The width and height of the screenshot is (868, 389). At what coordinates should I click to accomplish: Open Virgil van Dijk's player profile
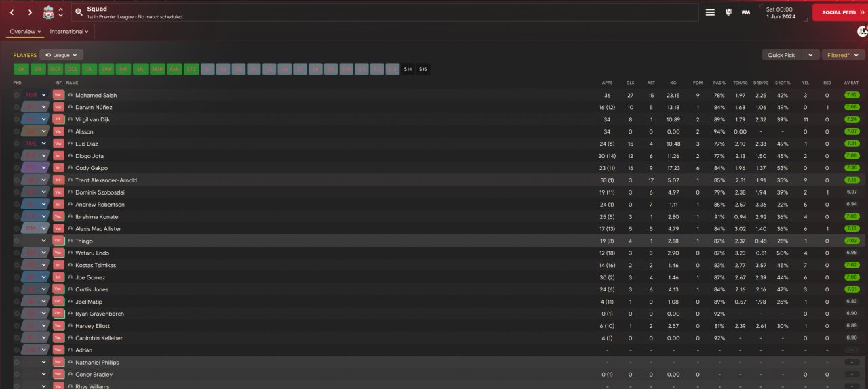tap(92, 120)
